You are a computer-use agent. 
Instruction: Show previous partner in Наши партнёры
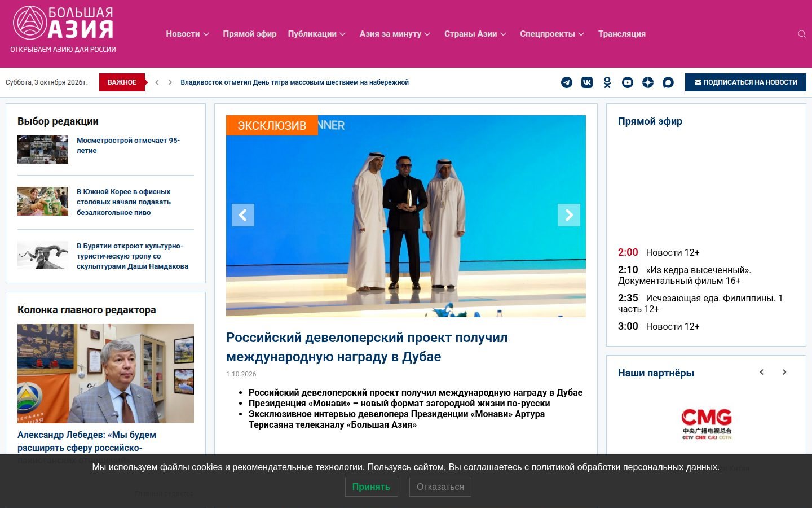point(762,372)
